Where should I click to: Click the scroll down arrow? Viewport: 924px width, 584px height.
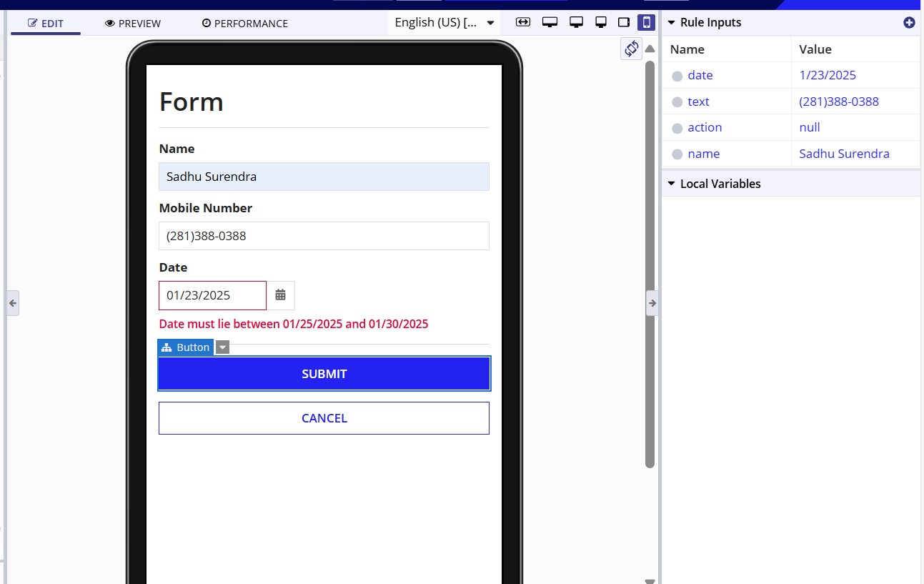click(650, 581)
